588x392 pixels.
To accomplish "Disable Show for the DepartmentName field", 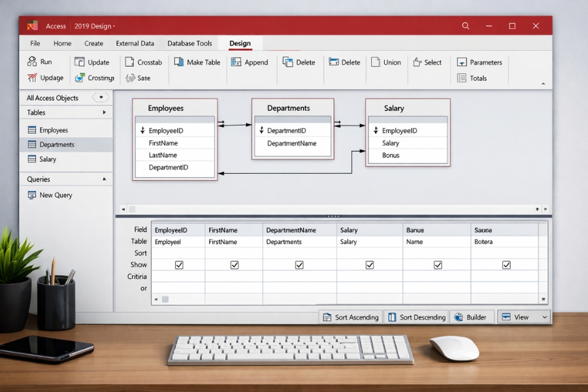I will tap(299, 265).
